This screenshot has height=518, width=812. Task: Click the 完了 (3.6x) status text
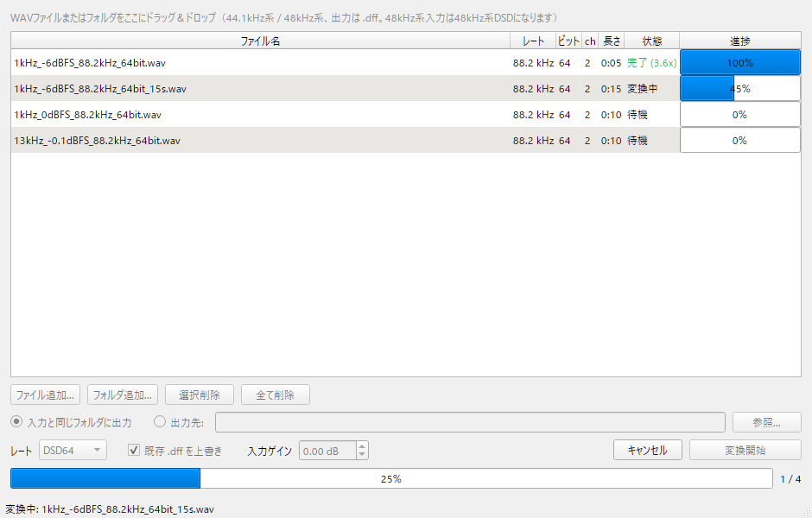click(x=652, y=63)
